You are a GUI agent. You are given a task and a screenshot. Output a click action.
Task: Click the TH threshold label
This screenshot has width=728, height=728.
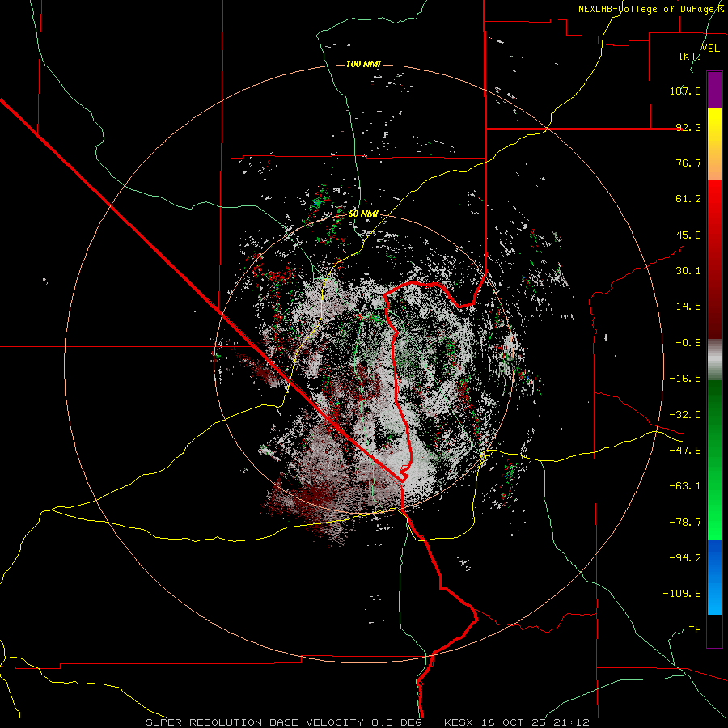click(x=695, y=630)
